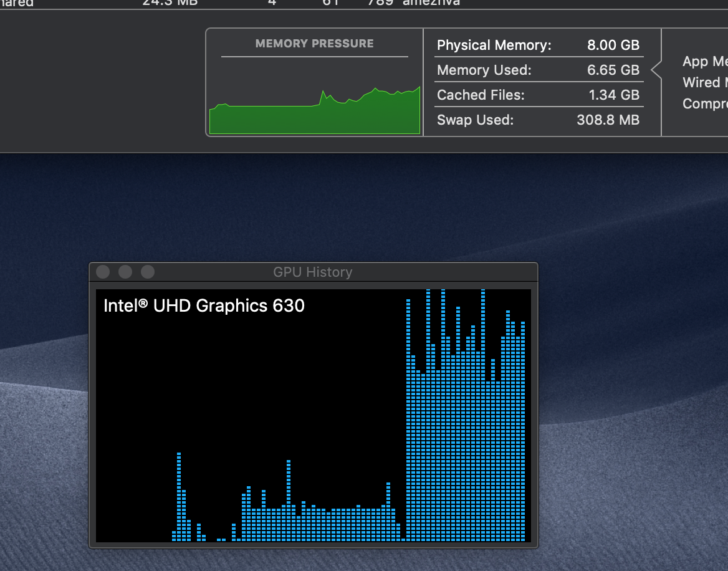Screen dimensions: 728x571
Task: Select the Physical Memory label
Action: 494,45
